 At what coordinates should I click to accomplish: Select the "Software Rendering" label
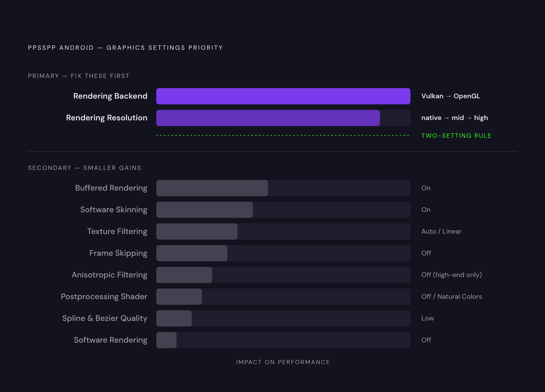pyautogui.click(x=110, y=340)
